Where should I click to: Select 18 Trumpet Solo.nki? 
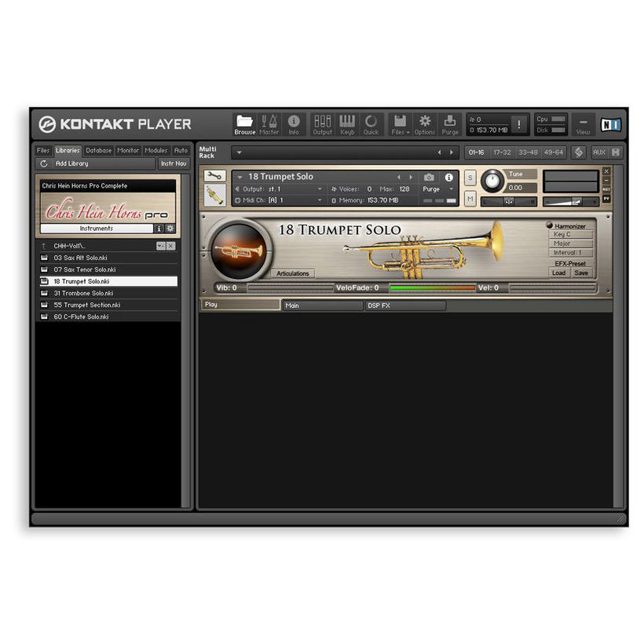coord(108,281)
